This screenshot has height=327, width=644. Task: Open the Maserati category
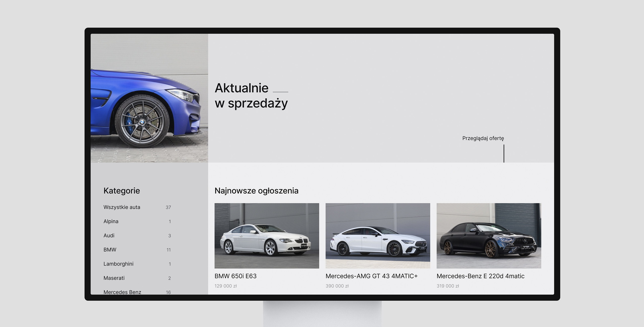click(114, 278)
